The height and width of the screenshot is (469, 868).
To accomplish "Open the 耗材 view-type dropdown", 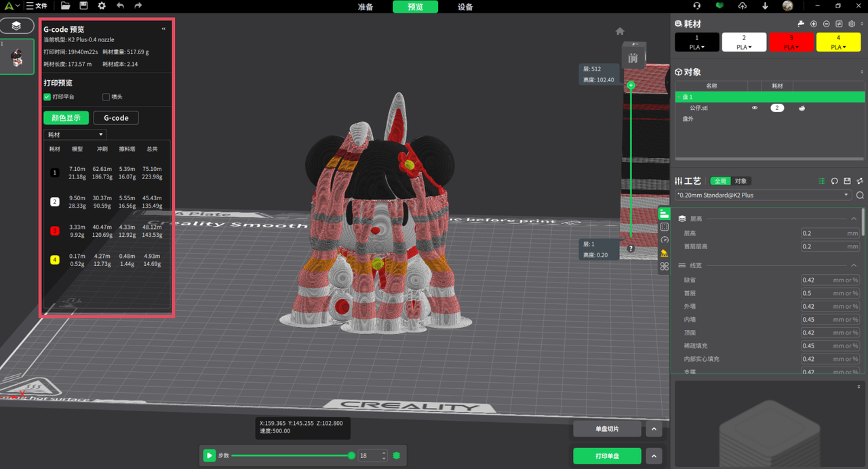I will [x=75, y=134].
